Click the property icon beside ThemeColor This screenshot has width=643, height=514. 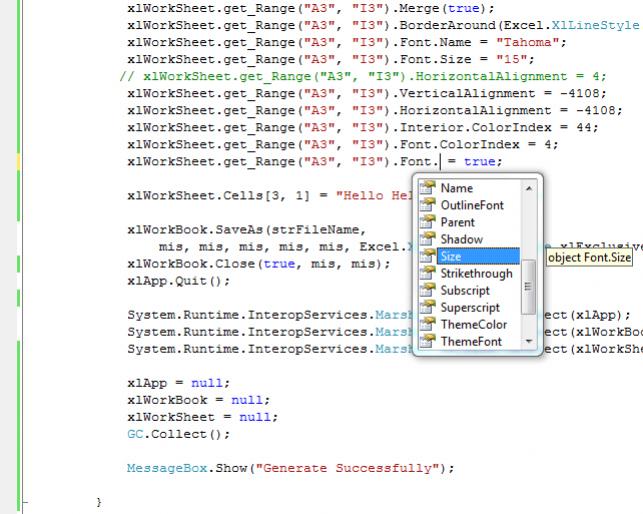click(427, 324)
